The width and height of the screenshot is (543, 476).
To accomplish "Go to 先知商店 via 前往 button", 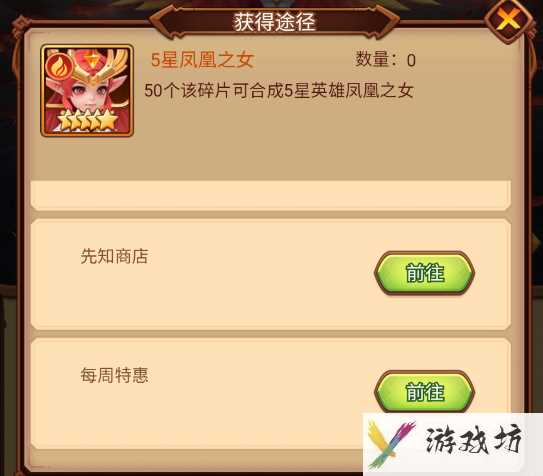I will pos(424,273).
